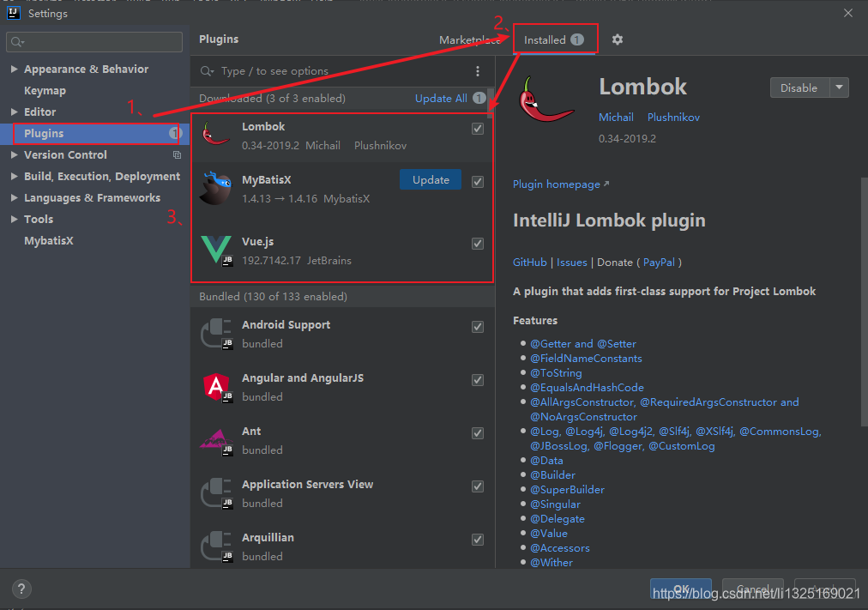Open the PayPal donate link
The width and height of the screenshot is (868, 610).
(659, 263)
